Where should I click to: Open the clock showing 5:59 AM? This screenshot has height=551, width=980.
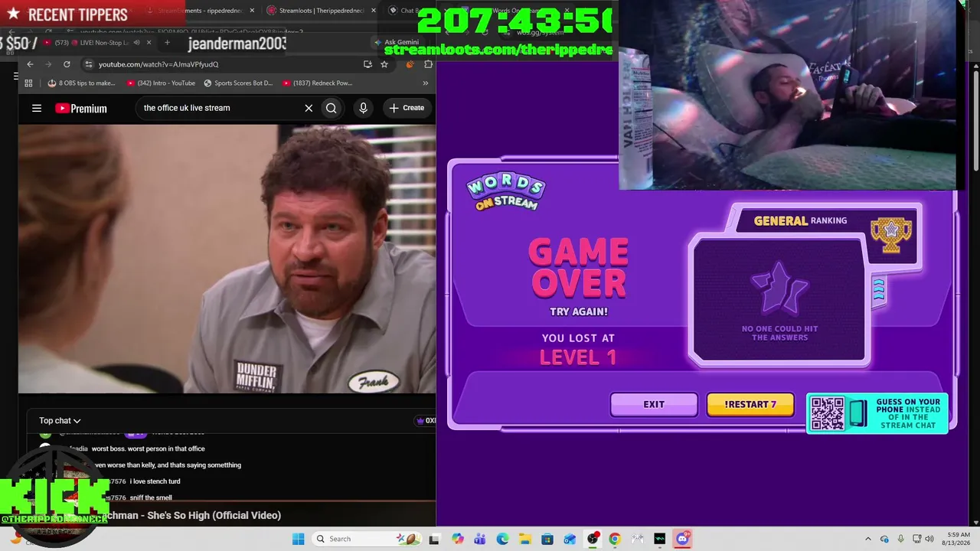tap(958, 539)
